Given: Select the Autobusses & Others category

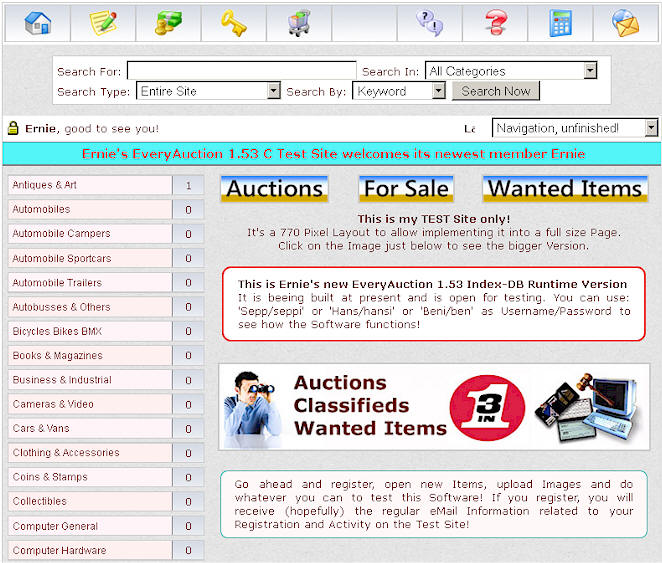Looking at the screenshot, I should click(90, 307).
